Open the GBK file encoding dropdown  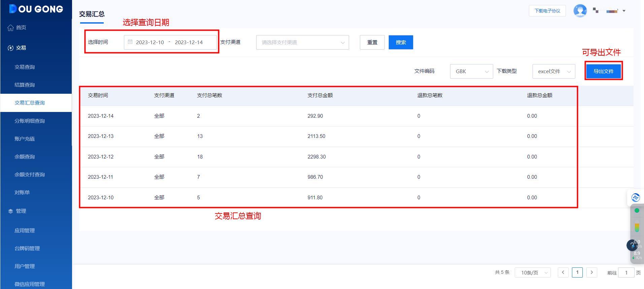click(471, 71)
